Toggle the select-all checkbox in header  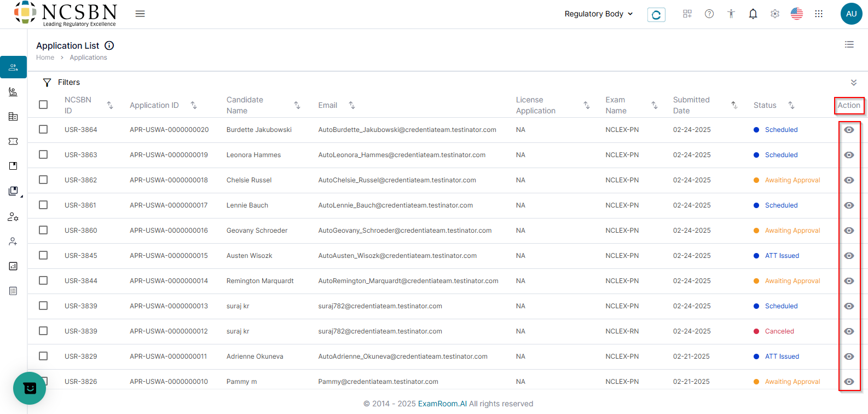(x=43, y=105)
